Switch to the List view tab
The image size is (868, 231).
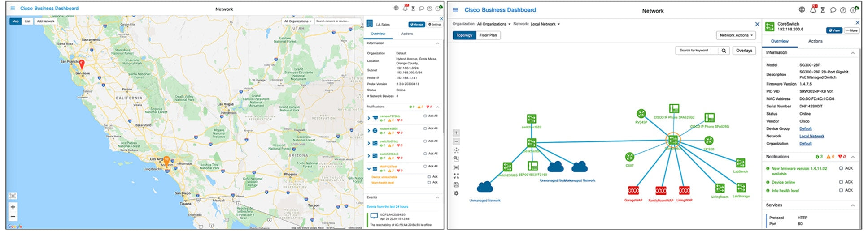click(27, 21)
